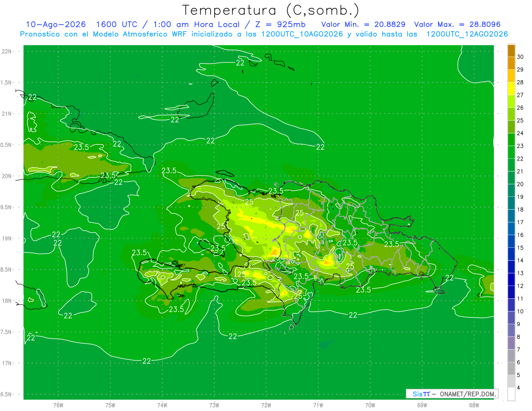Screen dimensions: 532x411
Task: Click the '73W' longitude axis label
Action: (214, 405)
